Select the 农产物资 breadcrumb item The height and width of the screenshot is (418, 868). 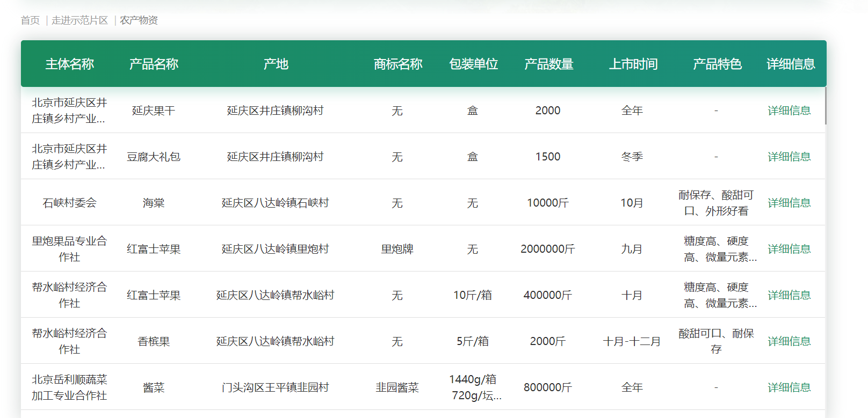pyautogui.click(x=139, y=20)
